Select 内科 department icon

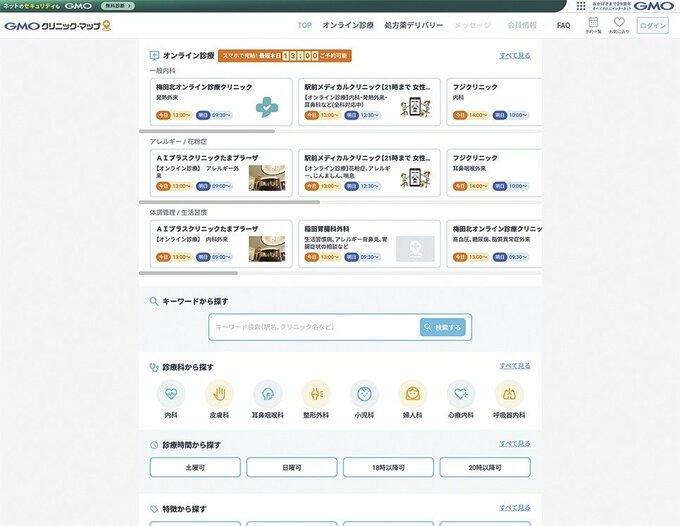[171, 394]
